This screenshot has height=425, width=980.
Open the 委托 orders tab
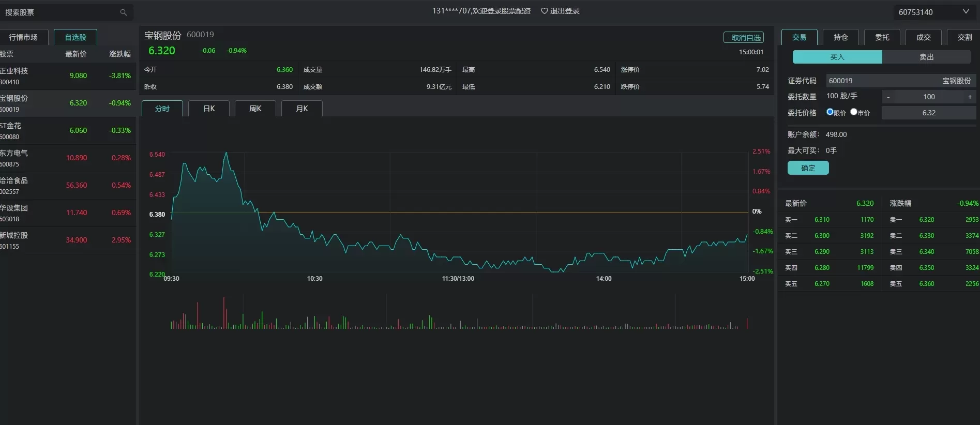tap(882, 37)
